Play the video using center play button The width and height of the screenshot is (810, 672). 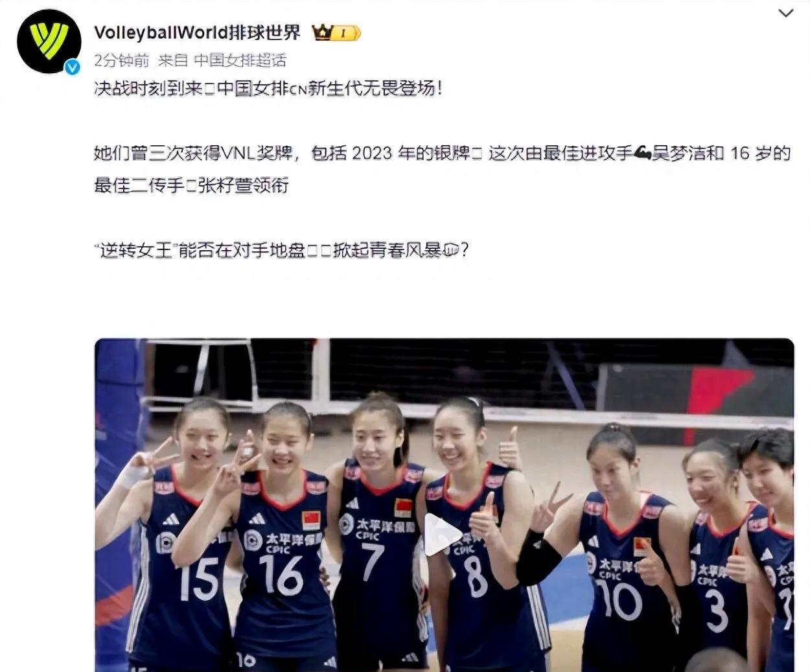pyautogui.click(x=443, y=534)
